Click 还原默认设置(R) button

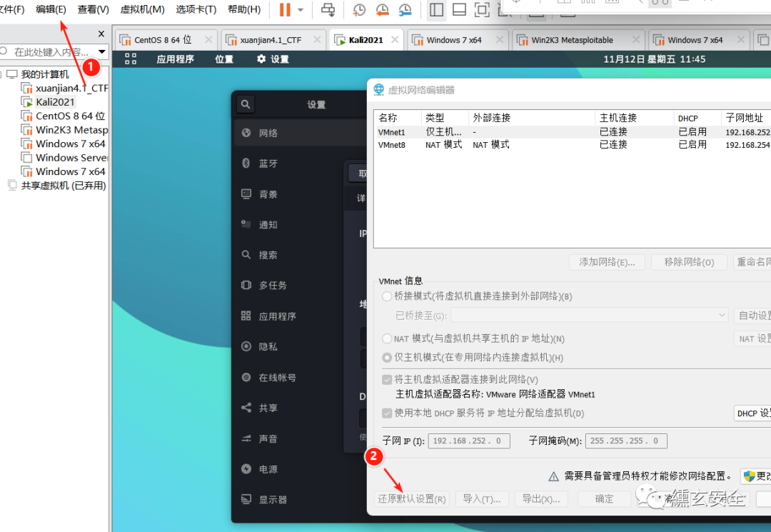(412, 499)
